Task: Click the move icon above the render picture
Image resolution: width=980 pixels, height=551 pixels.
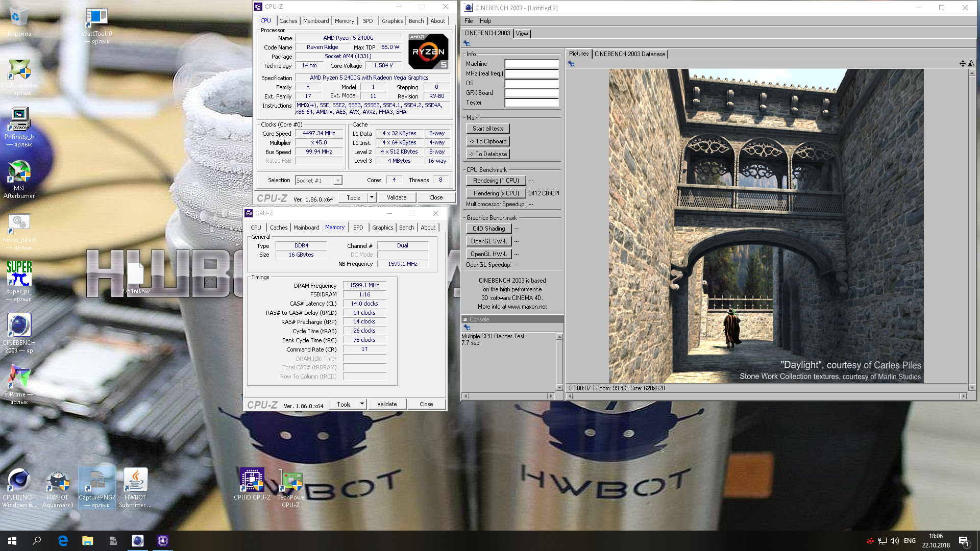Action: 963,64
